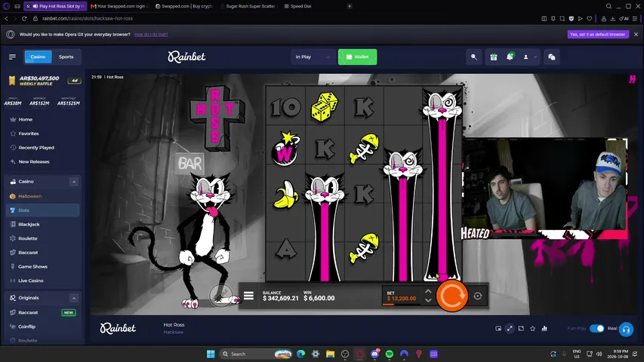644x362 pixels.
Task: Collapse the Casino section
Action: (x=74, y=182)
